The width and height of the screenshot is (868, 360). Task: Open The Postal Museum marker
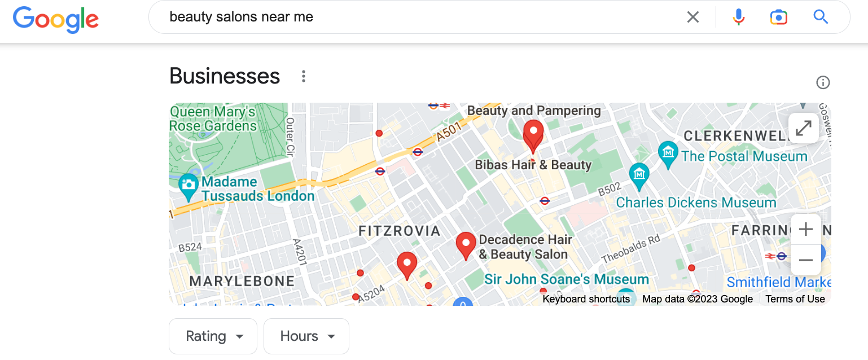tap(668, 155)
